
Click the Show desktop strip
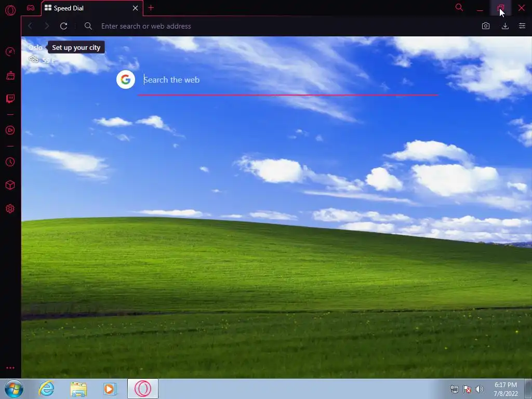[x=528, y=389]
